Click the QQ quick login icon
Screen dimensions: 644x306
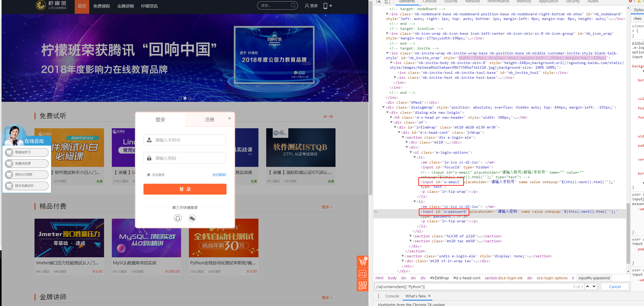point(178,218)
